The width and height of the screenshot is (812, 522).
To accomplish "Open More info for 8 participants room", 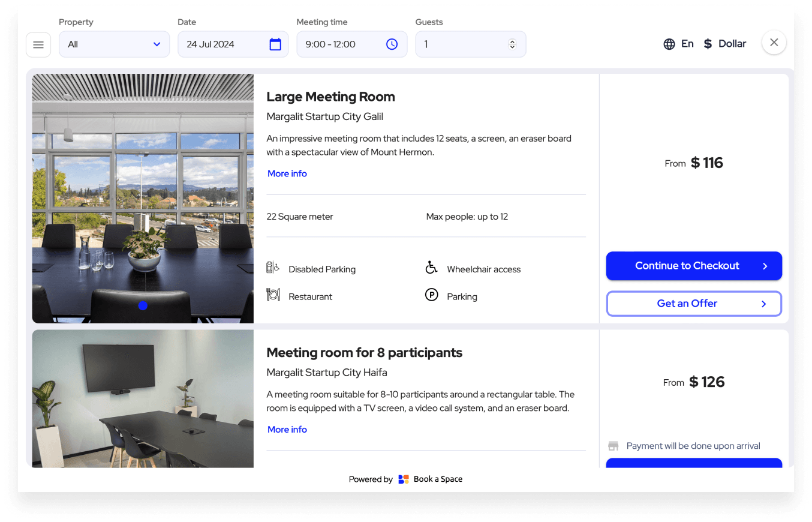I will click(287, 430).
